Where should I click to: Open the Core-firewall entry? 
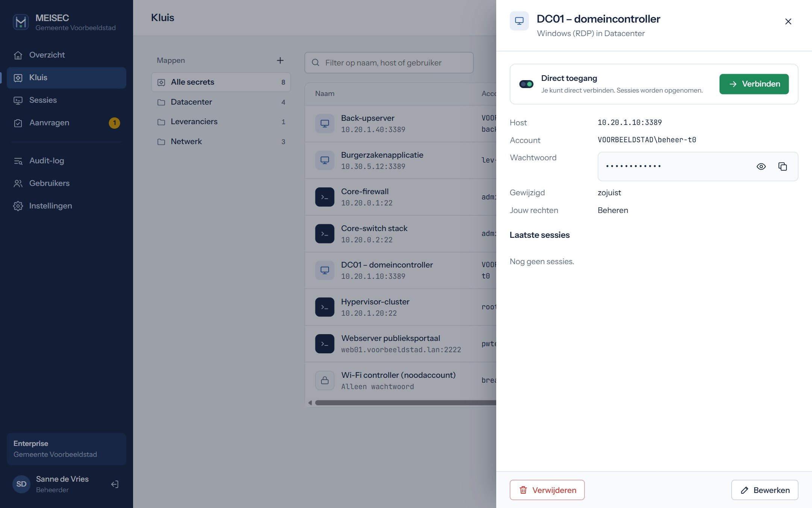(400, 197)
